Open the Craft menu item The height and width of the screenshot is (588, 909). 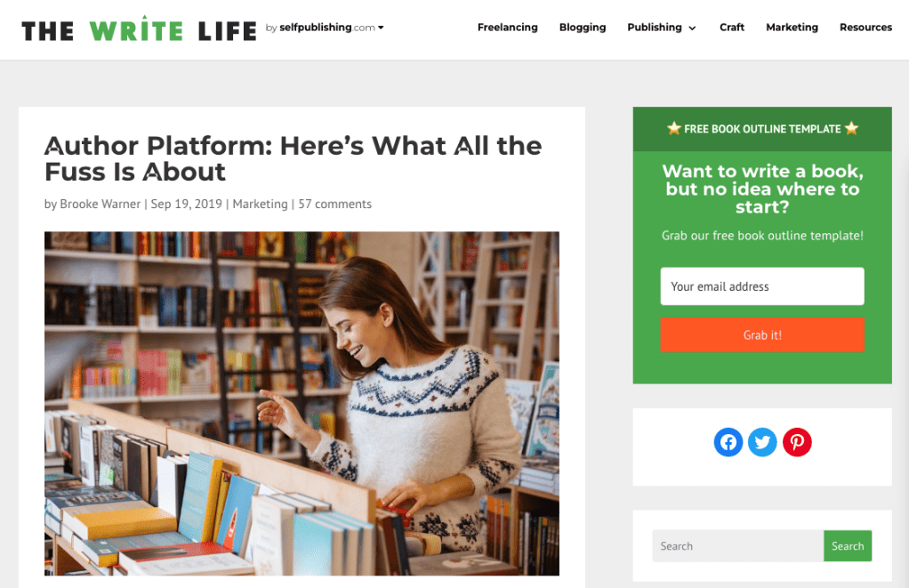click(732, 28)
